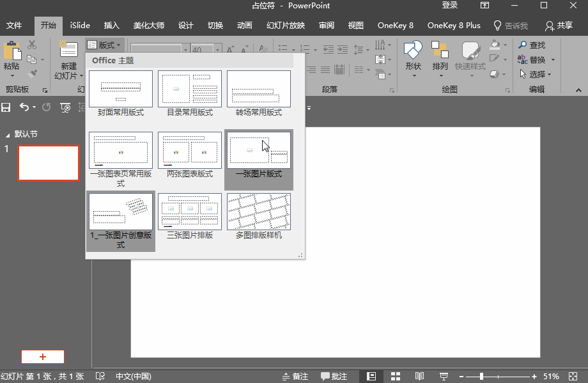The image size is (588, 383).
Task: Open the font size dropdown
Action: point(217,49)
